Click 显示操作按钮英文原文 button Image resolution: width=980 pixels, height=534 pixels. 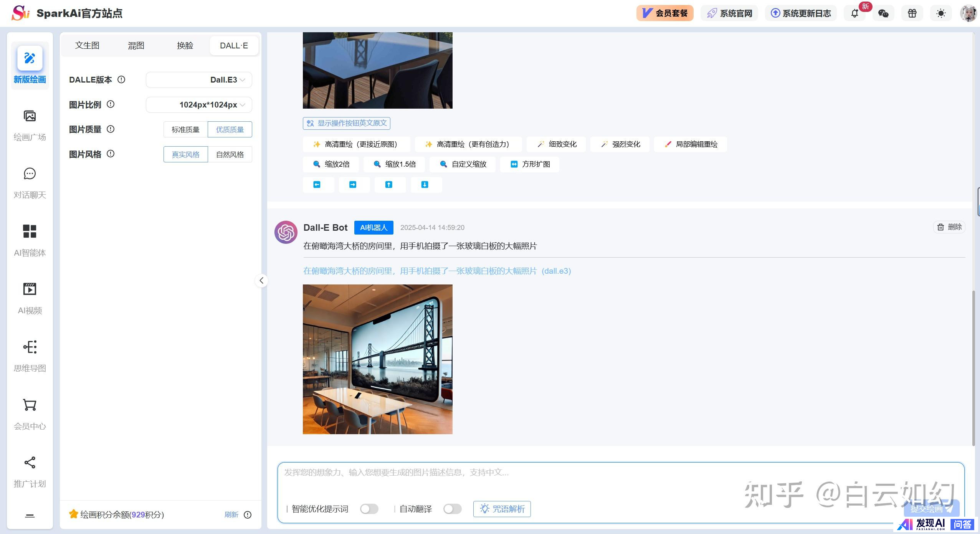[x=347, y=123]
